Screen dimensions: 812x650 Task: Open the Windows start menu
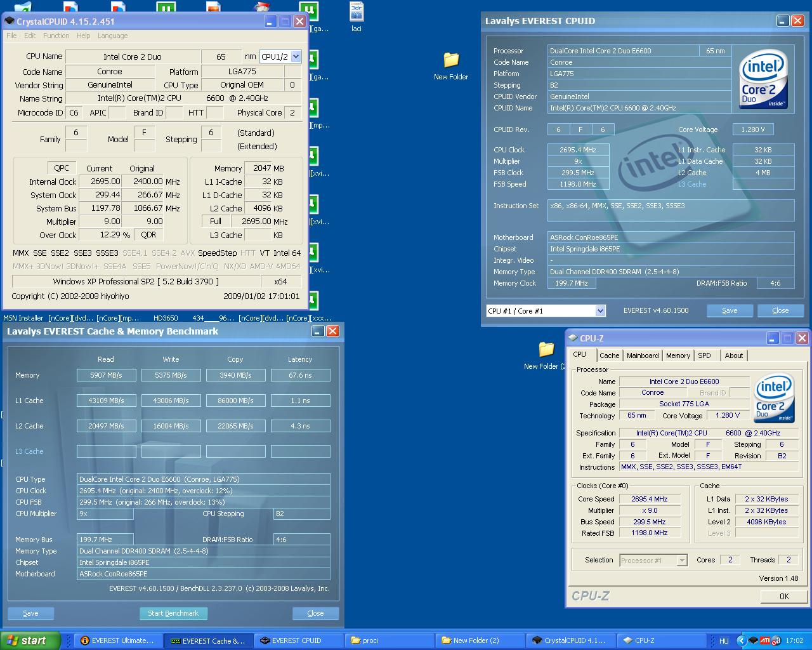(x=30, y=641)
